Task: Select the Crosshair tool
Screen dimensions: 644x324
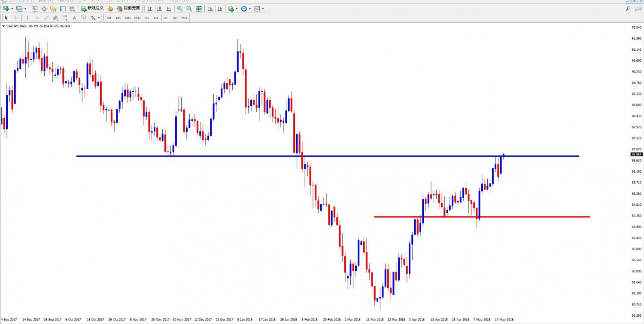Action: (16, 18)
